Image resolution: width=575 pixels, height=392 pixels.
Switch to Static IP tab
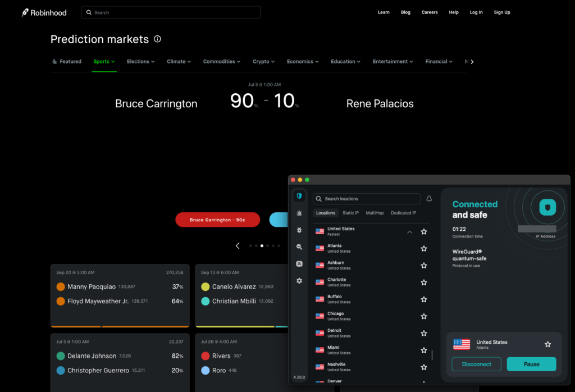350,213
